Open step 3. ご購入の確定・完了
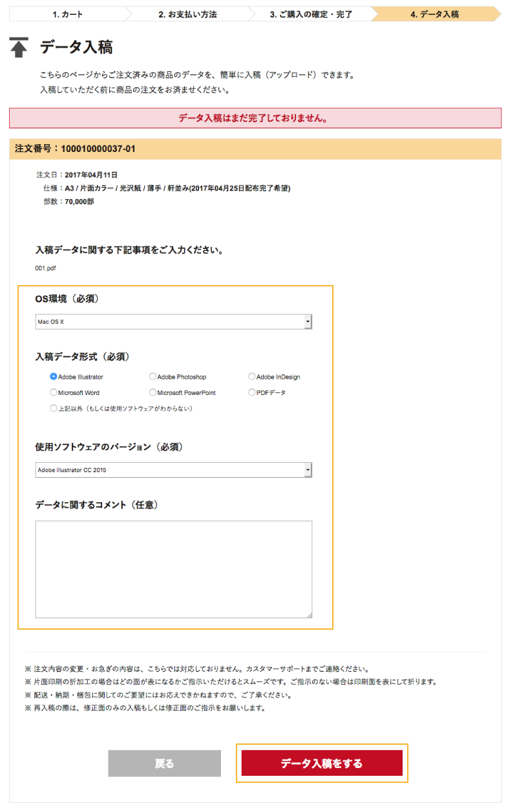The height and width of the screenshot is (812, 517). [311, 14]
